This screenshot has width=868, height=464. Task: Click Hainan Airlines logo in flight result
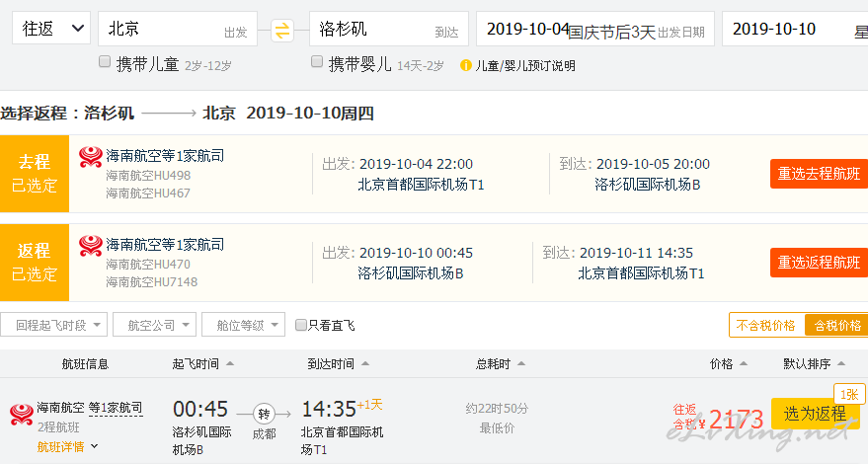click(x=22, y=415)
